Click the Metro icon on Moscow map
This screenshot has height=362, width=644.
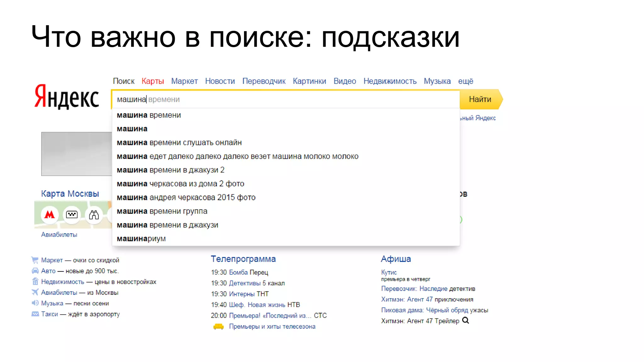point(50,215)
